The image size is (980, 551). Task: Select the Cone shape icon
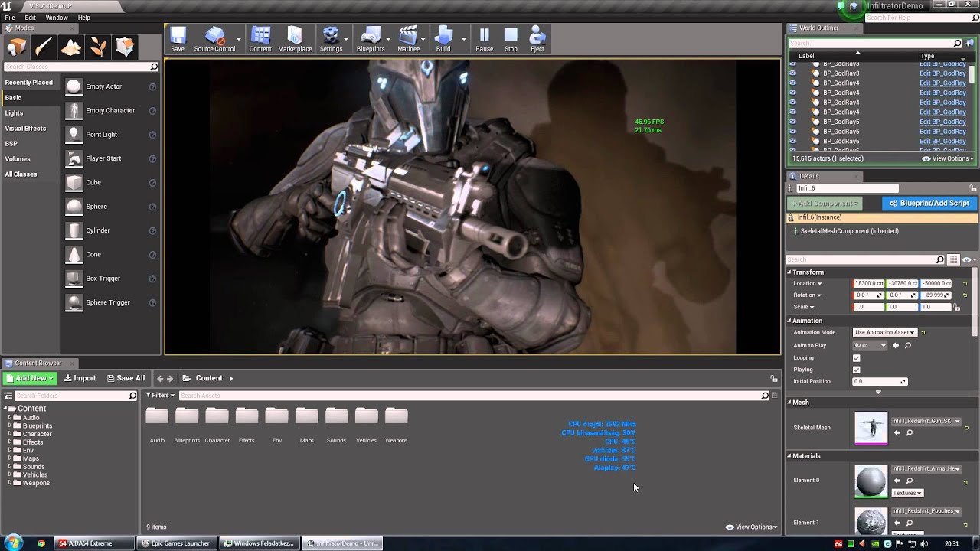point(73,254)
